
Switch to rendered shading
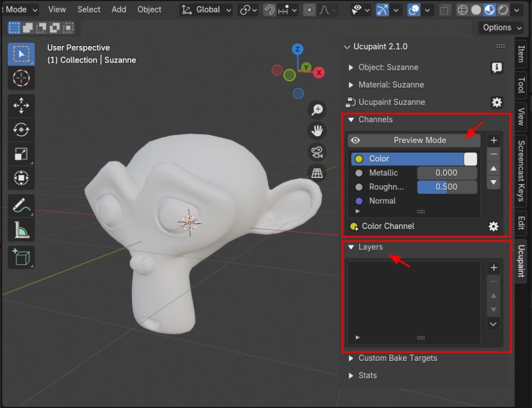point(503,10)
